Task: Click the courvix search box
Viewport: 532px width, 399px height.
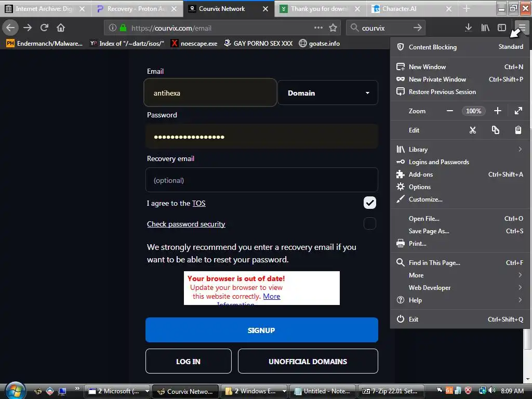Action: 385,28
